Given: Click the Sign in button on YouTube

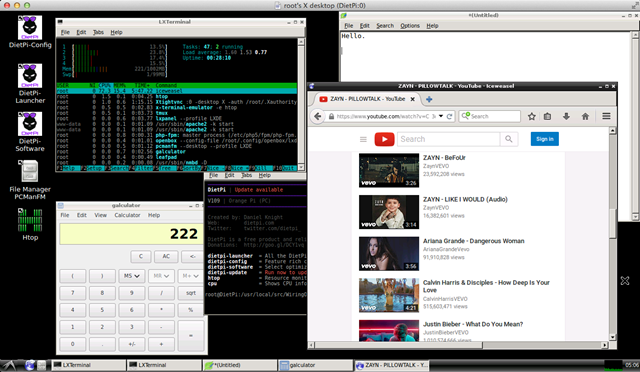Looking at the screenshot, I should (x=545, y=139).
